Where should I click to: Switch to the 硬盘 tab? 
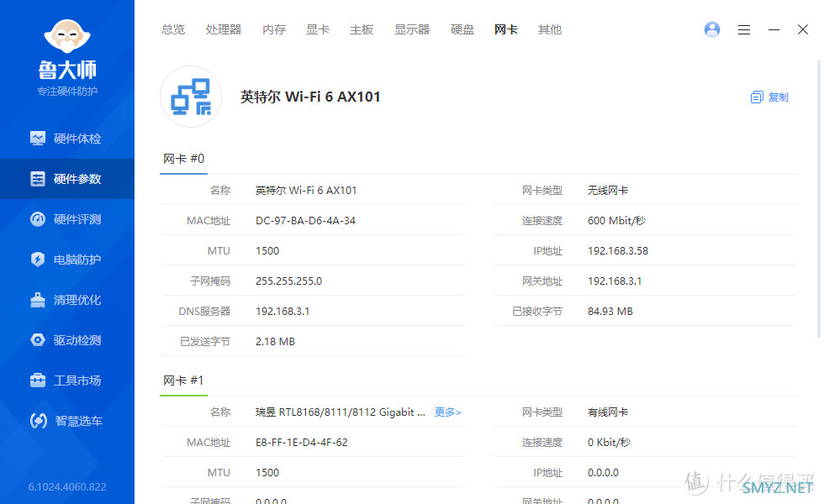click(462, 30)
